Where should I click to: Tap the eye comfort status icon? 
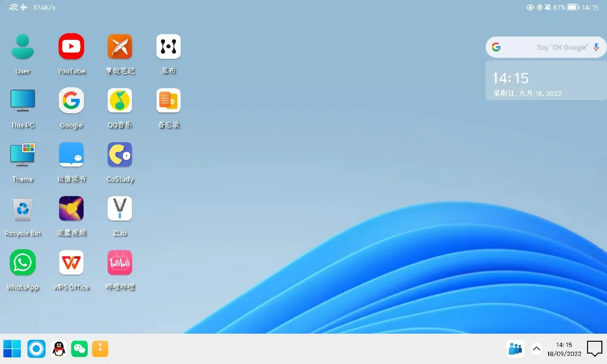(530, 8)
